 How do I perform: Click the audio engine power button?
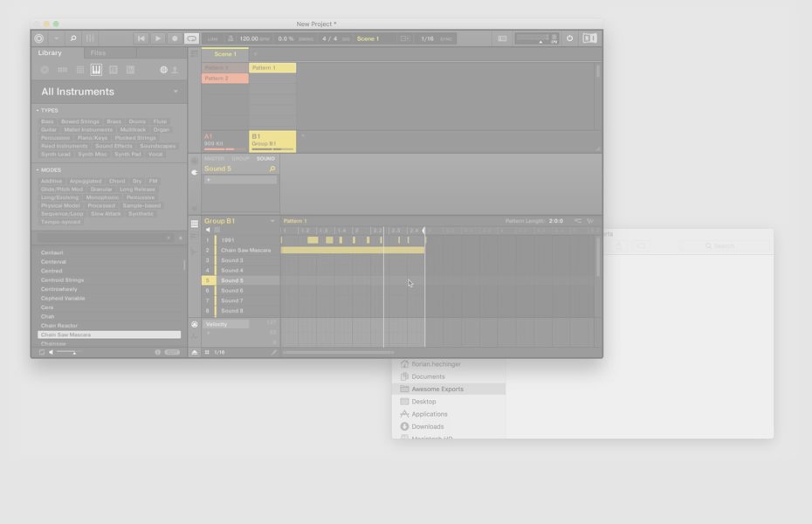(570, 38)
